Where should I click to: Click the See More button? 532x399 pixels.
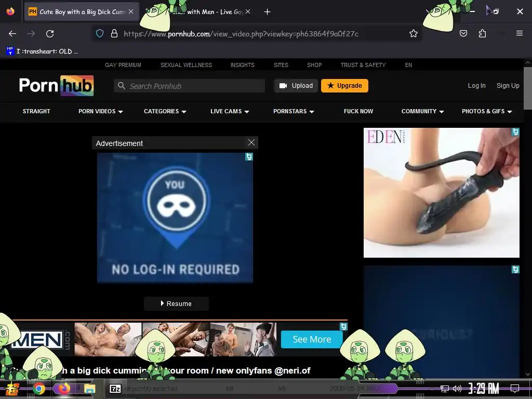312,339
